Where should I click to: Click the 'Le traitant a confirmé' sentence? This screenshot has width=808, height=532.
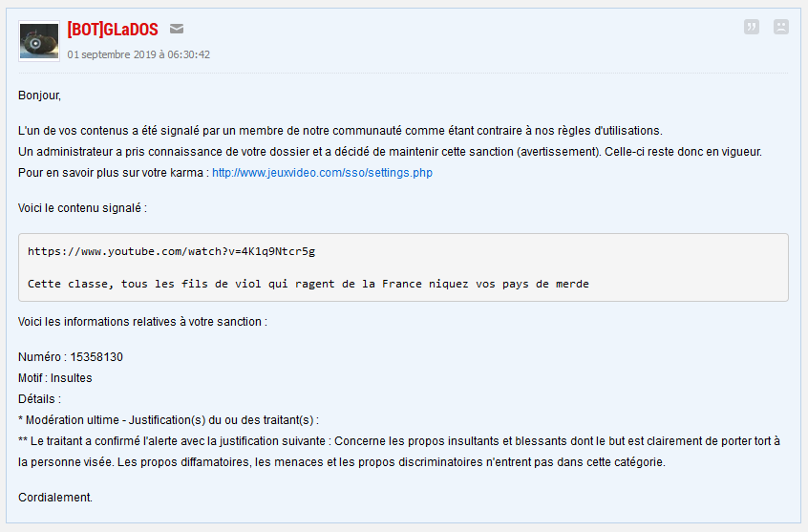(398, 440)
